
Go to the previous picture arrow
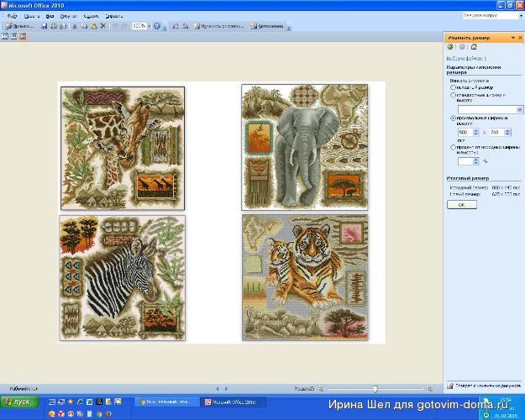[x=218, y=389]
